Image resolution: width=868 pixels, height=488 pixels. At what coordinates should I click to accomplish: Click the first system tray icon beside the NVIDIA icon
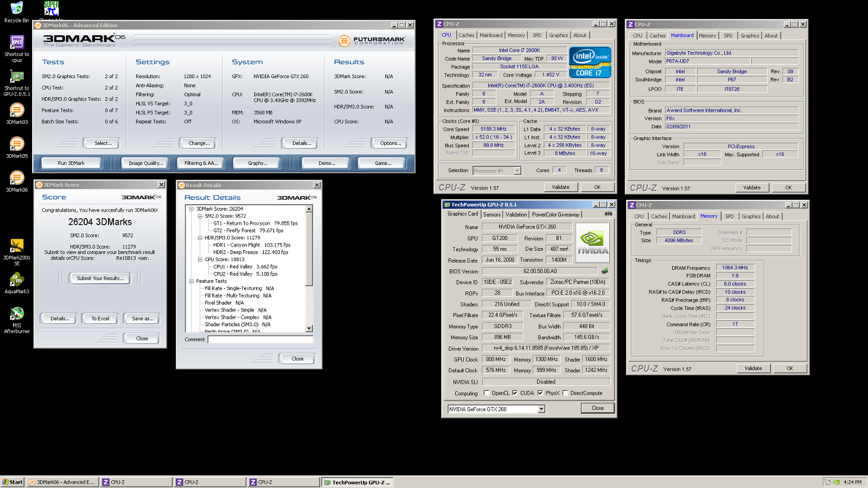(827, 482)
